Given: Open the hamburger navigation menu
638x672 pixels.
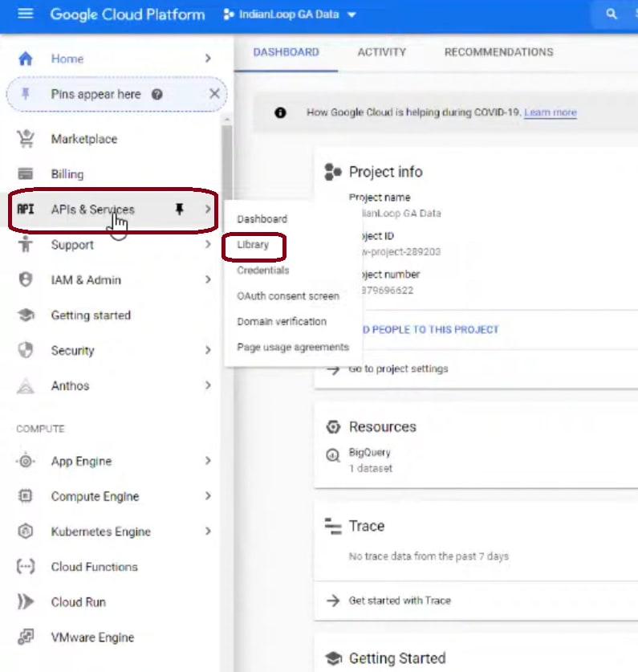Looking at the screenshot, I should [26, 14].
